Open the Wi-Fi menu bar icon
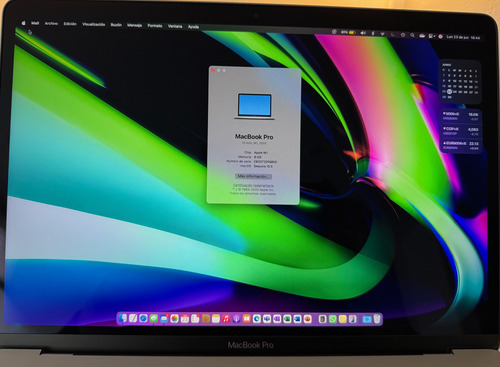 [x=382, y=34]
